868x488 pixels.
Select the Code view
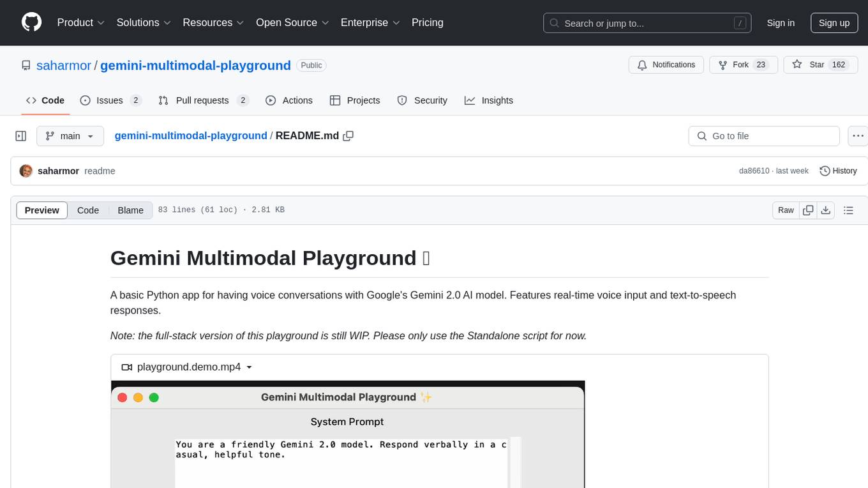88,210
